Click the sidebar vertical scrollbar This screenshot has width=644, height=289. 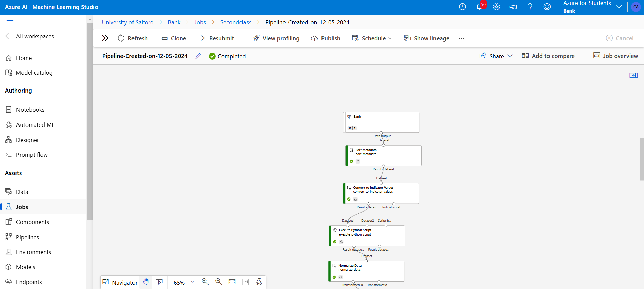[90, 121]
